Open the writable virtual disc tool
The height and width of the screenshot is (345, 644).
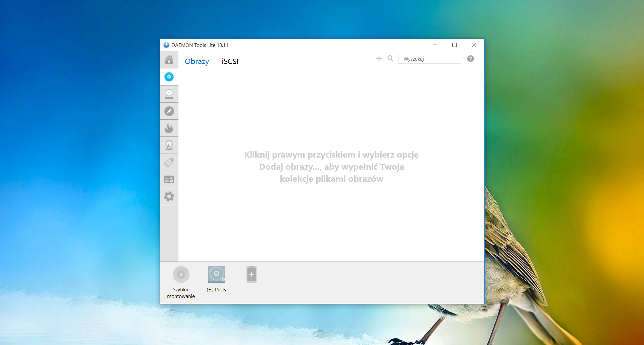169,145
